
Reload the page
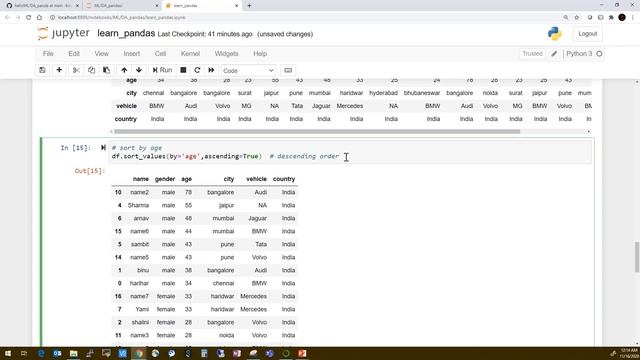[29, 18]
